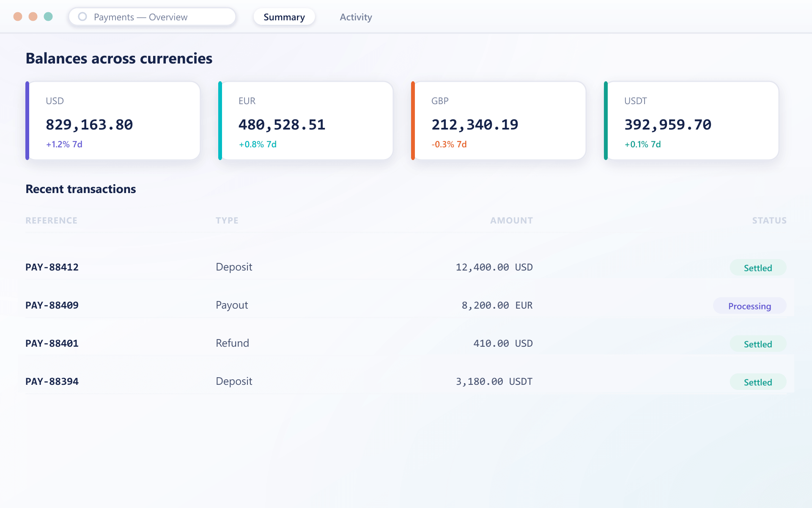Click the Balances across currencies heading
Screen dimensions: 812x508
click(119, 58)
